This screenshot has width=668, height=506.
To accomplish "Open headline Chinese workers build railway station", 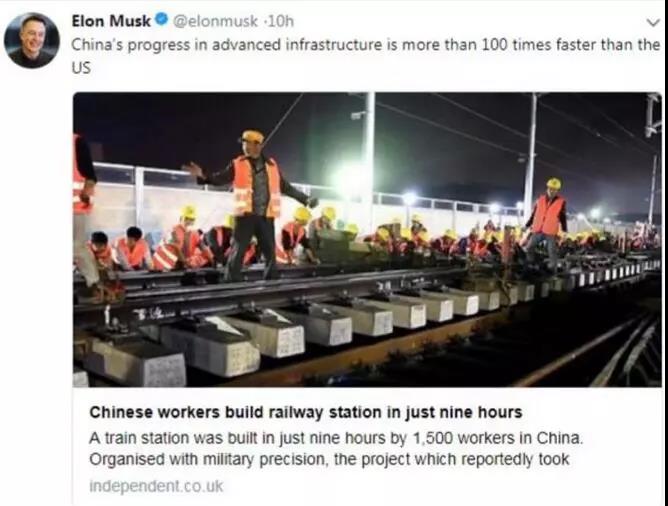I will (305, 412).
